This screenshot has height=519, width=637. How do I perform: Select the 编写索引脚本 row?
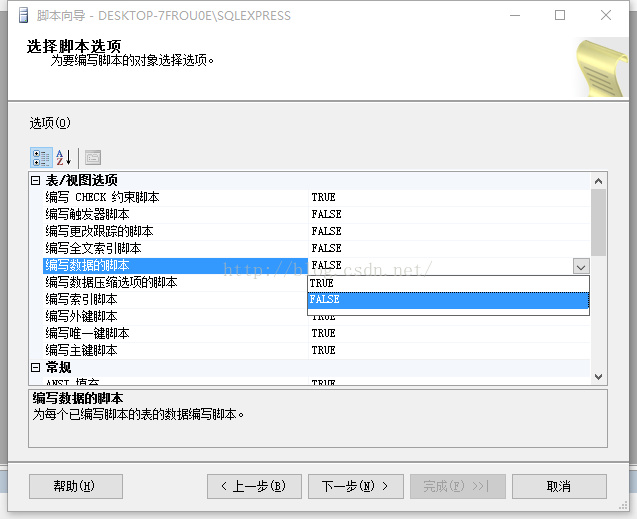pos(176,300)
